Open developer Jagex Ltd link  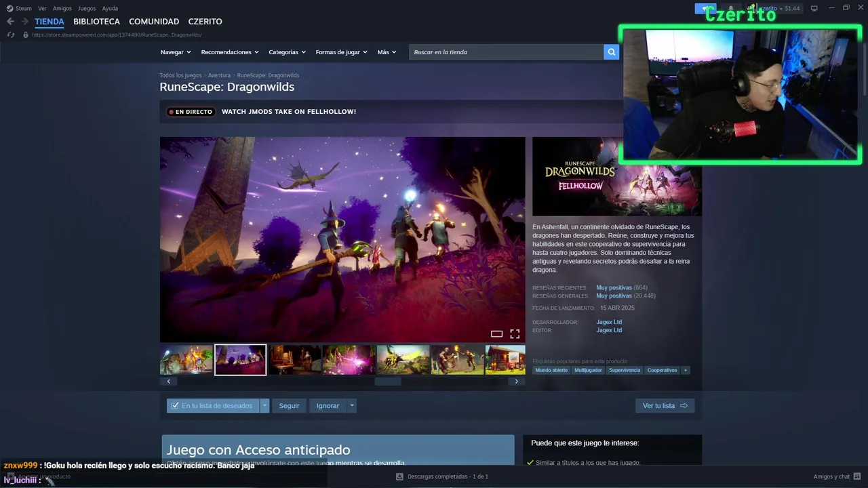(x=609, y=322)
